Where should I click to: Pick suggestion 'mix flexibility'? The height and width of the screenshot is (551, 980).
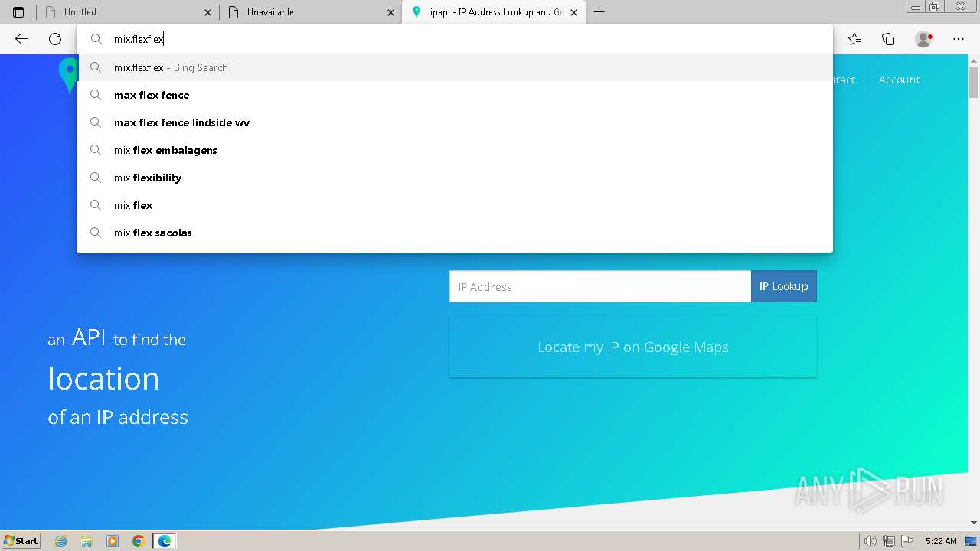pos(455,178)
